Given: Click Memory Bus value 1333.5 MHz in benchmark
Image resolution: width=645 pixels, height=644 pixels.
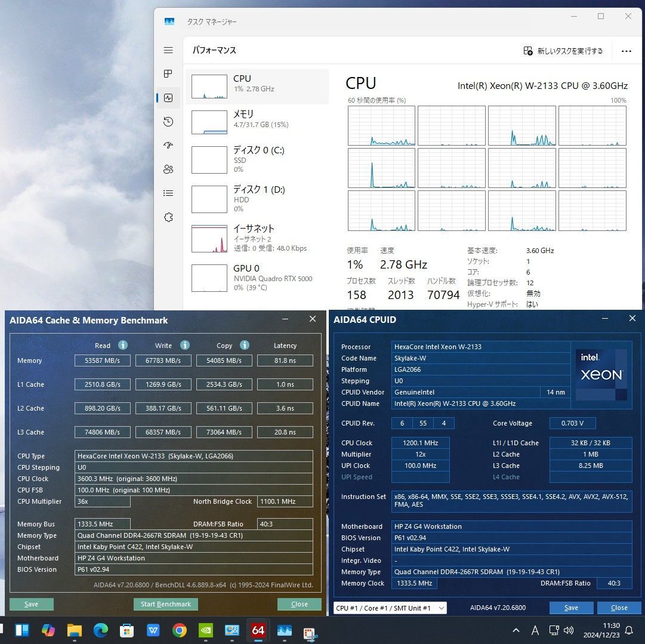Looking at the screenshot, I should (x=103, y=524).
